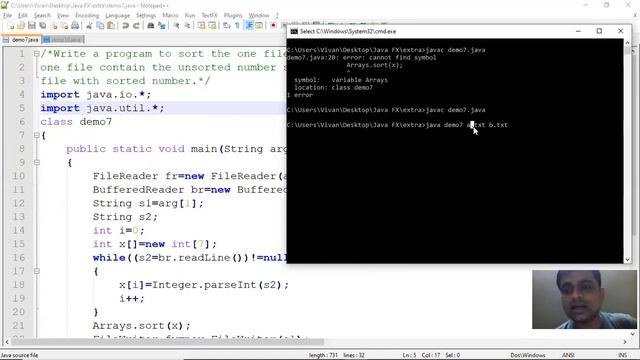640x360 pixels.
Task: Click the Save All toolbar icon
Action: click(x=42, y=26)
